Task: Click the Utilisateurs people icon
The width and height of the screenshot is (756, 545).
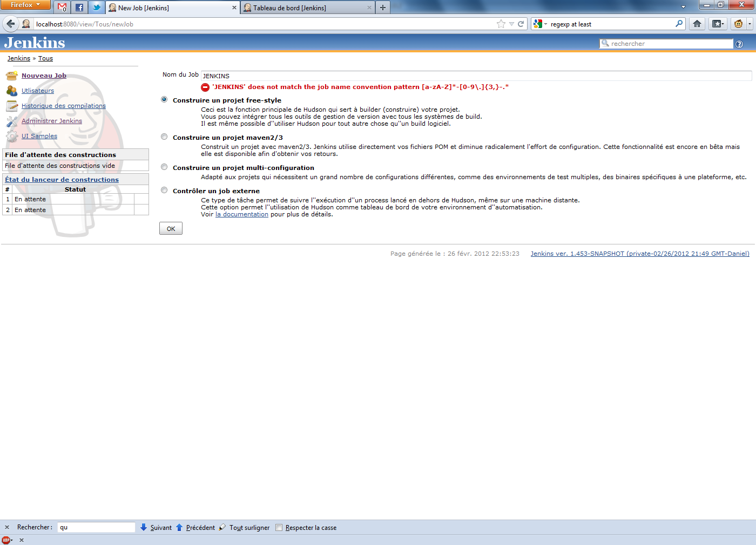Action: pyautogui.click(x=12, y=91)
